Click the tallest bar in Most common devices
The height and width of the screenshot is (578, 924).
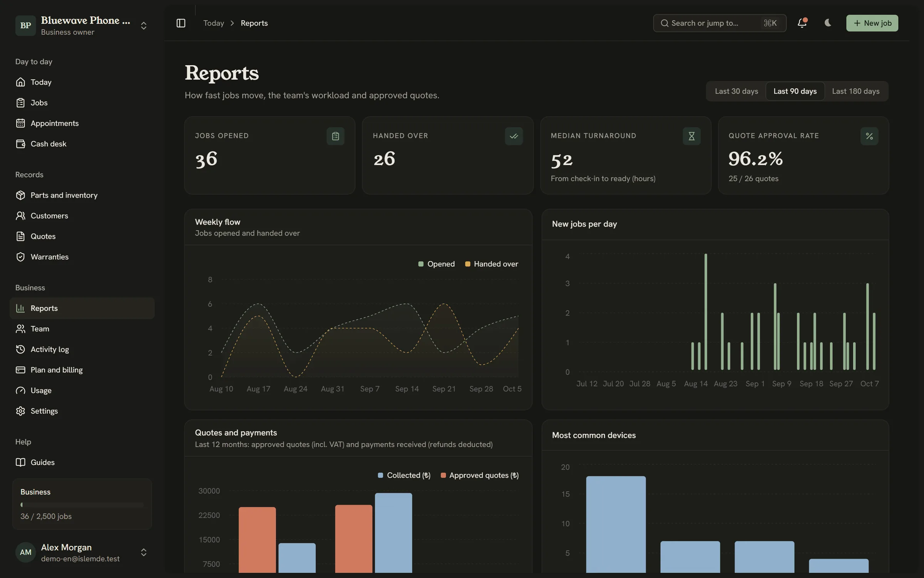(616, 524)
